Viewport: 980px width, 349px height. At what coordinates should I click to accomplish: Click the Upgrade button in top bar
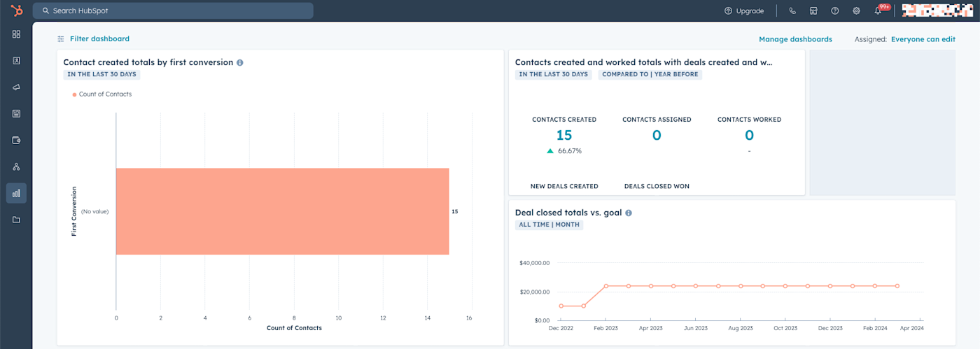pos(744,10)
